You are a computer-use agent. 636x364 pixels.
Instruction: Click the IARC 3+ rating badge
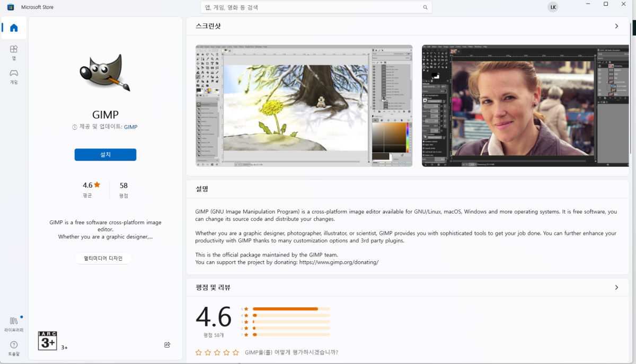coord(48,341)
